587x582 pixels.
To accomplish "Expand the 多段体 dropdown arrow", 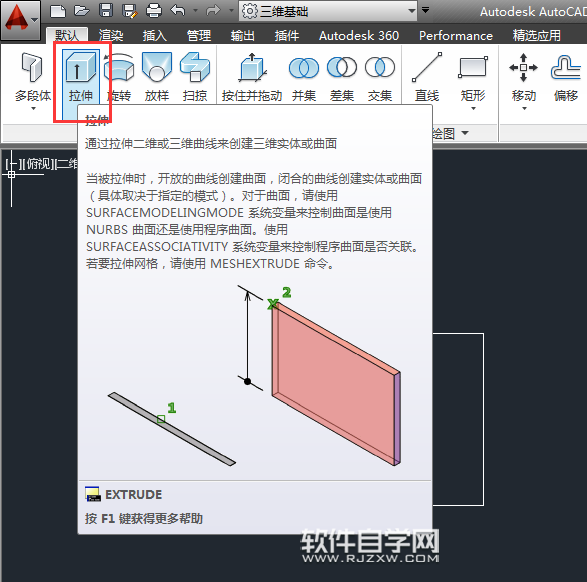I will (33, 109).
